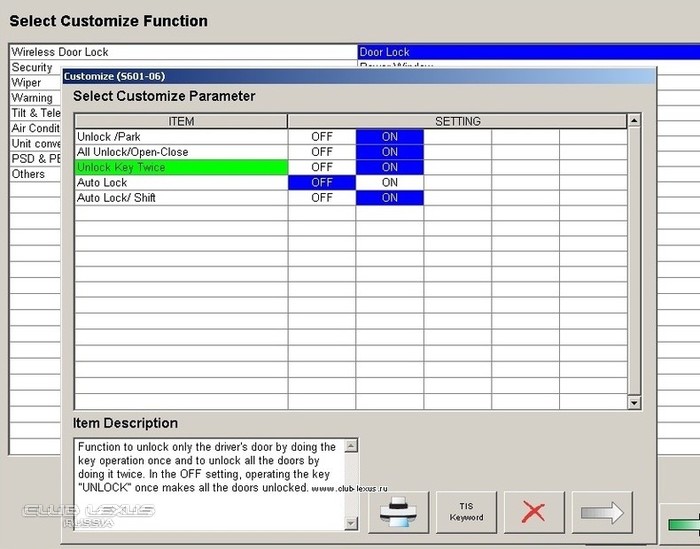Screen dimensions: 700x549
Task: Select the Unlock Key Twice item row
Action: click(x=181, y=167)
